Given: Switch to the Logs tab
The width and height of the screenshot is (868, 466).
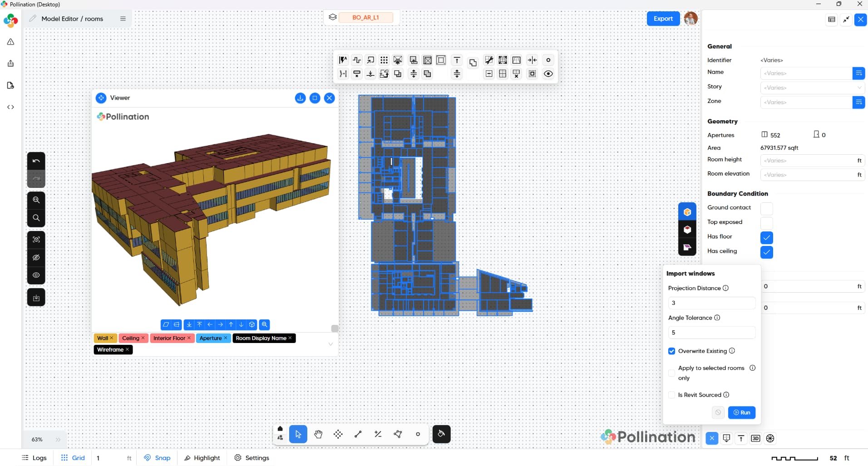Looking at the screenshot, I should 34,458.
